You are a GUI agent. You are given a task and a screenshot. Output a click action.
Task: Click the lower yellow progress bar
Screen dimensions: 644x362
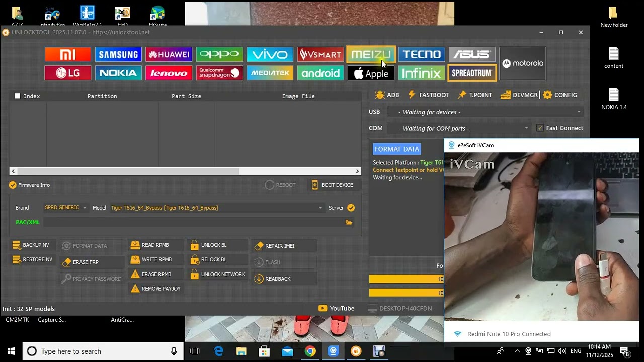(x=407, y=293)
